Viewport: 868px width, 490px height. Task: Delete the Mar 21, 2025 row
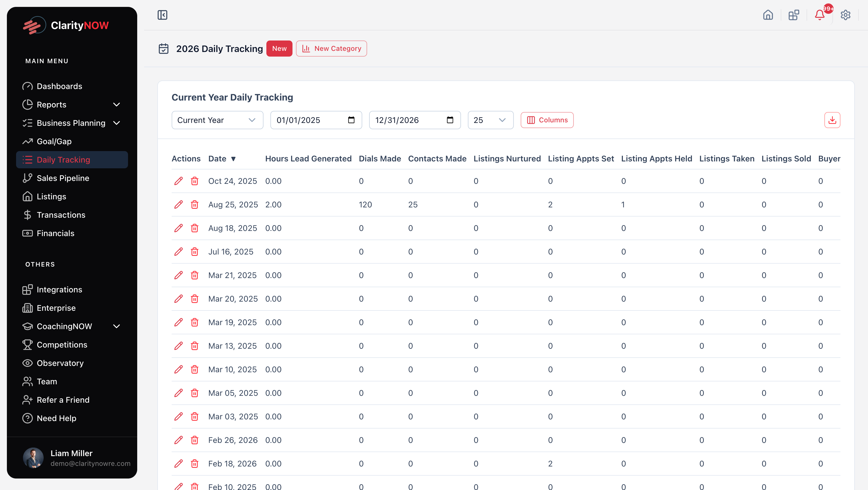pyautogui.click(x=194, y=275)
